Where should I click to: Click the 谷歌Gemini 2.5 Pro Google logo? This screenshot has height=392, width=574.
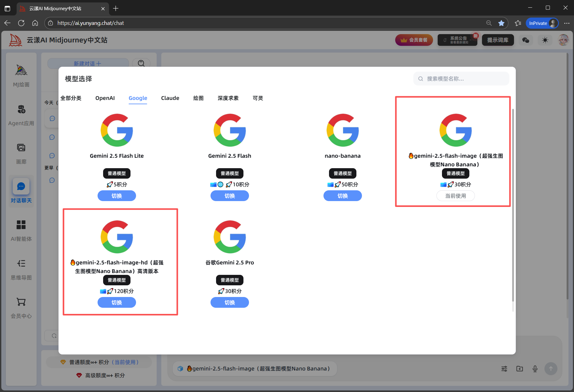(x=230, y=237)
